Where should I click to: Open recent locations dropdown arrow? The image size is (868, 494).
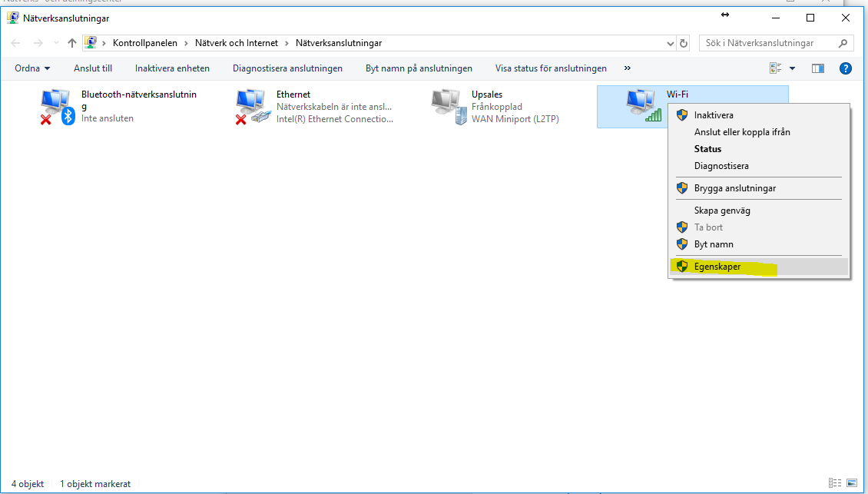click(x=56, y=43)
